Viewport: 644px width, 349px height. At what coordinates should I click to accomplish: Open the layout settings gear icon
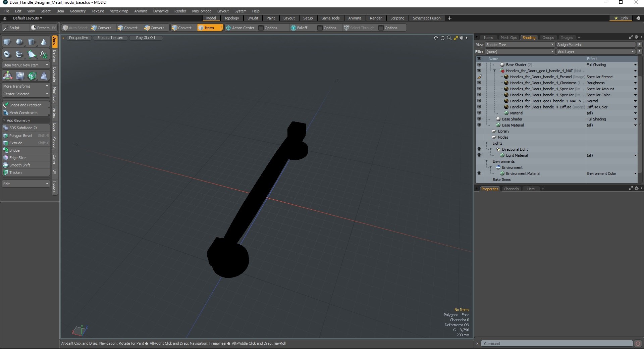[x=638, y=18]
